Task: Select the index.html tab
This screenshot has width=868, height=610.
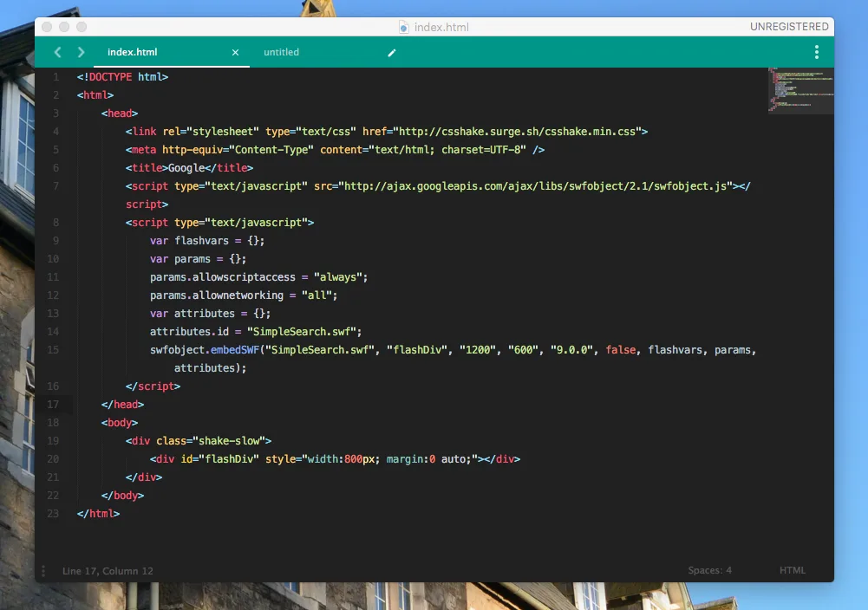Action: 133,52
